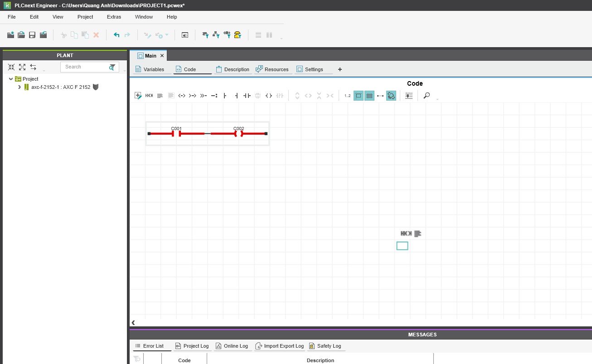Expand the axc-f-2152-1 controller node

pyautogui.click(x=19, y=87)
